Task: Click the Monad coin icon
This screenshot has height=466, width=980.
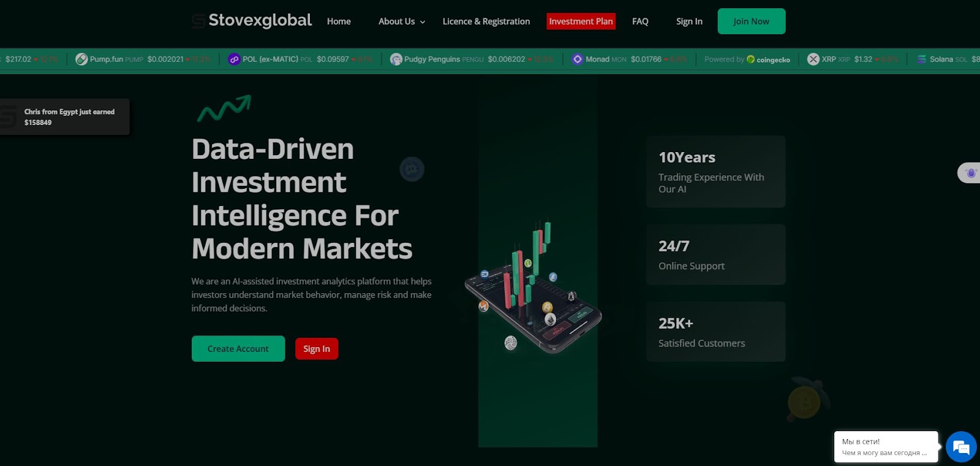Action: coord(578,59)
